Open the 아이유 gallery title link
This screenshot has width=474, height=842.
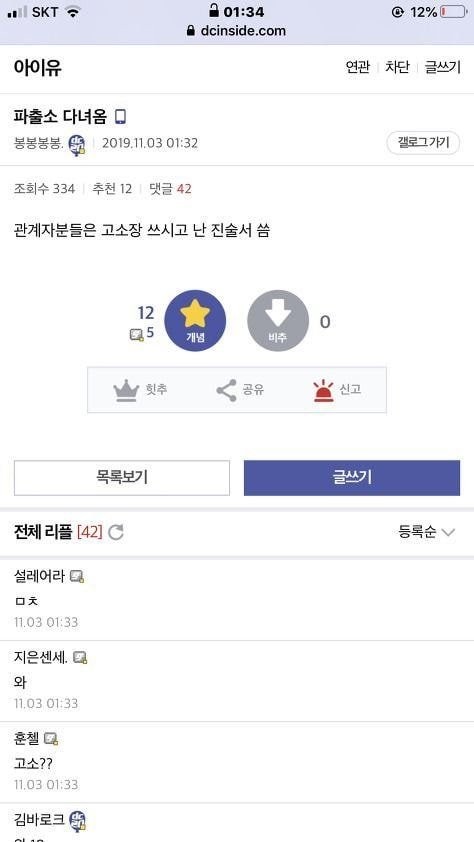point(38,68)
